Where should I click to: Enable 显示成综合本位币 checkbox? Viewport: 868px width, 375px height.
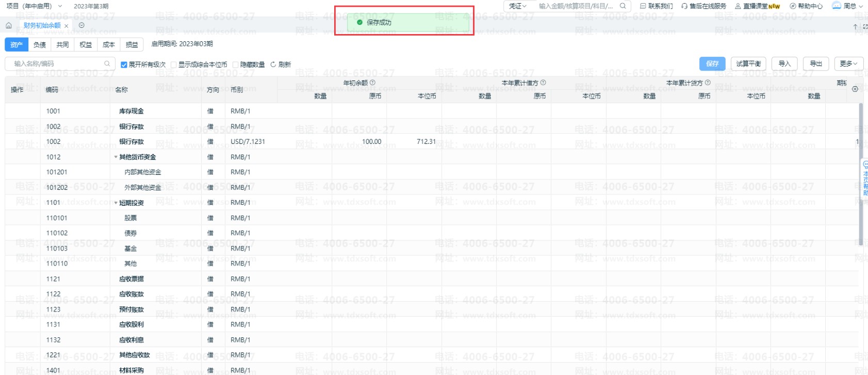(x=174, y=64)
